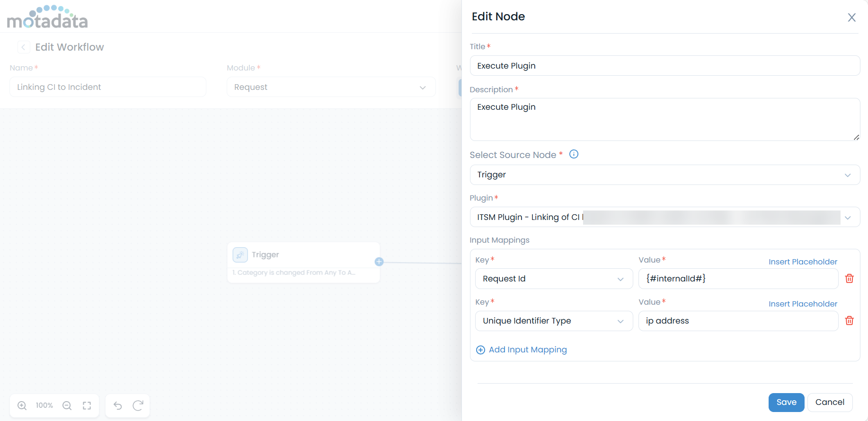Click the fit-to-screen icon
The height and width of the screenshot is (421, 868).
[87, 405]
